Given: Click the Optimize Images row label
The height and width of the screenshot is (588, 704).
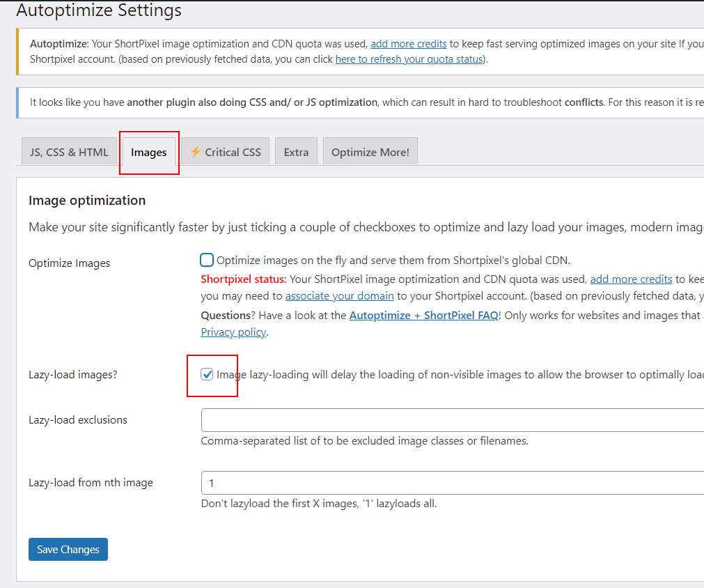Looking at the screenshot, I should tap(69, 263).
